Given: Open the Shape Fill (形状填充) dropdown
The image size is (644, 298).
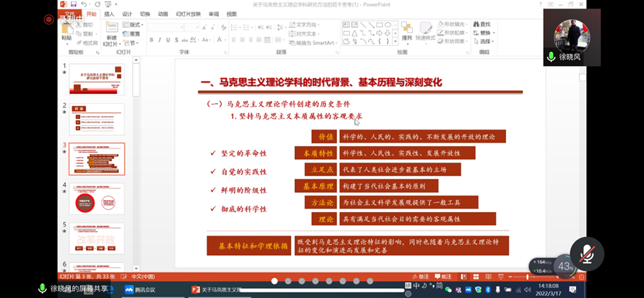Looking at the screenshot, I should (x=454, y=24).
